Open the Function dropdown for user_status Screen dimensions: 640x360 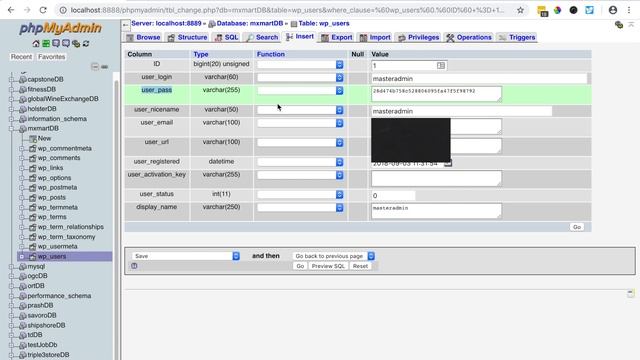[x=300, y=195]
